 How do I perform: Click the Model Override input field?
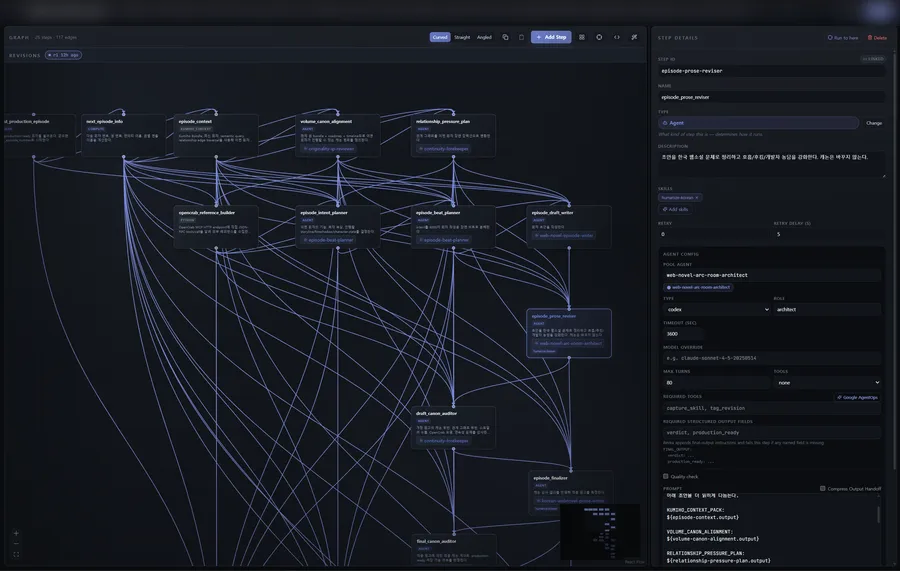771,358
